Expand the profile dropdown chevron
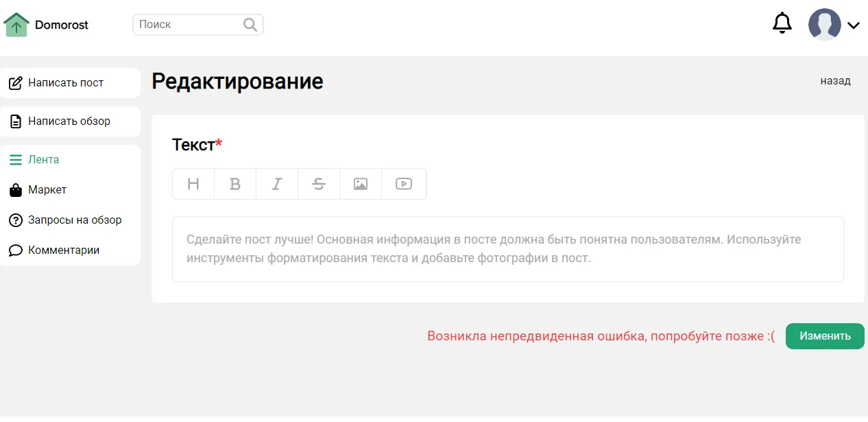 pyautogui.click(x=854, y=25)
